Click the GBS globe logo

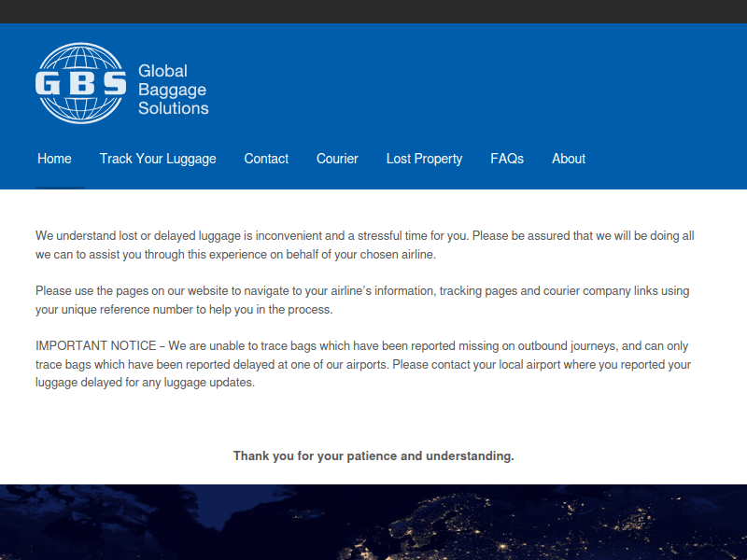click(x=80, y=83)
